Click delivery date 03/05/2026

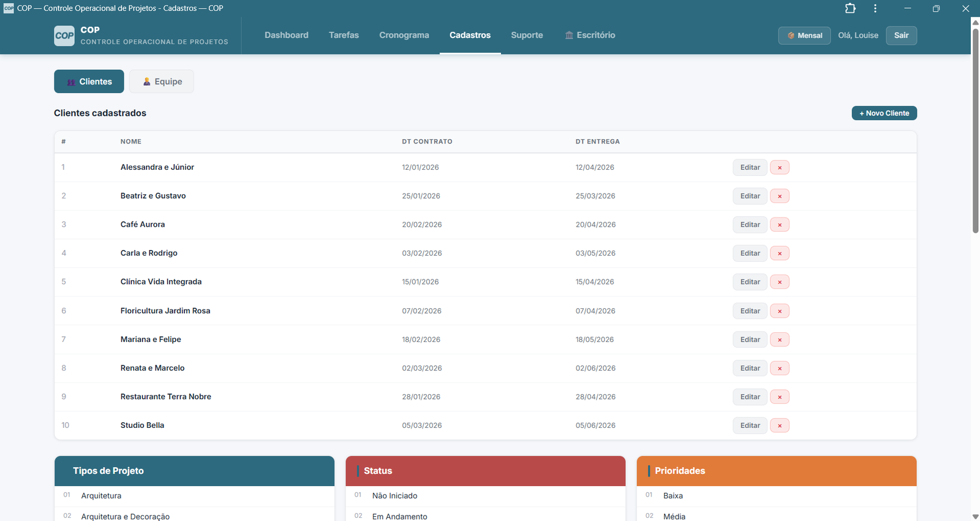coord(595,253)
